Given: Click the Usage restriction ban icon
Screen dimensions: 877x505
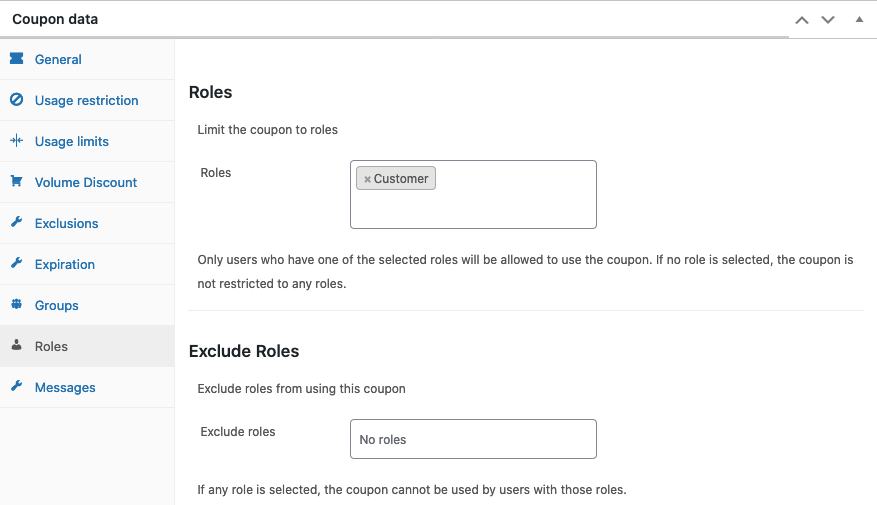Looking at the screenshot, I should pos(17,100).
